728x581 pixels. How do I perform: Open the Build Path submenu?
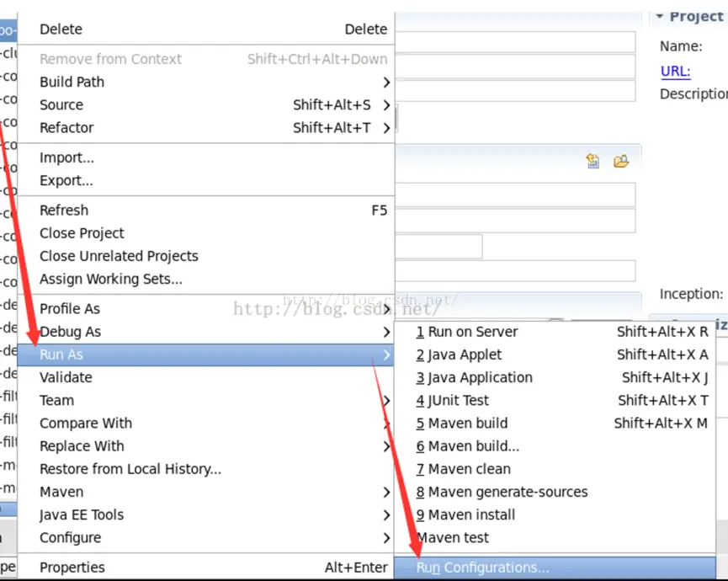pyautogui.click(x=206, y=82)
